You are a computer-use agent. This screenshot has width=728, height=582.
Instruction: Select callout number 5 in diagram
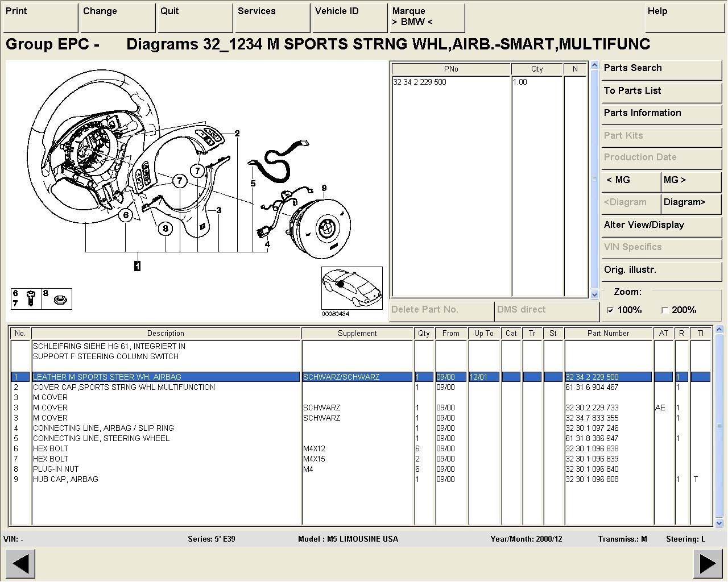coord(253,183)
